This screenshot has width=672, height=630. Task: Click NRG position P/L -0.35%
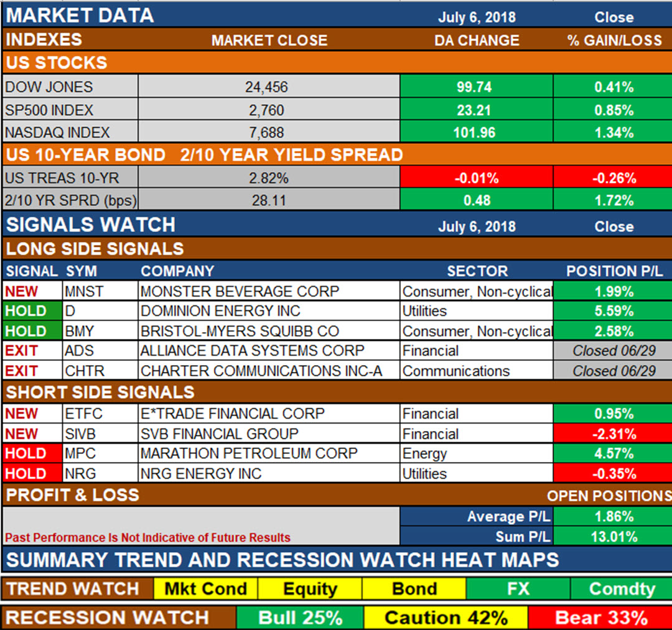coord(614,473)
